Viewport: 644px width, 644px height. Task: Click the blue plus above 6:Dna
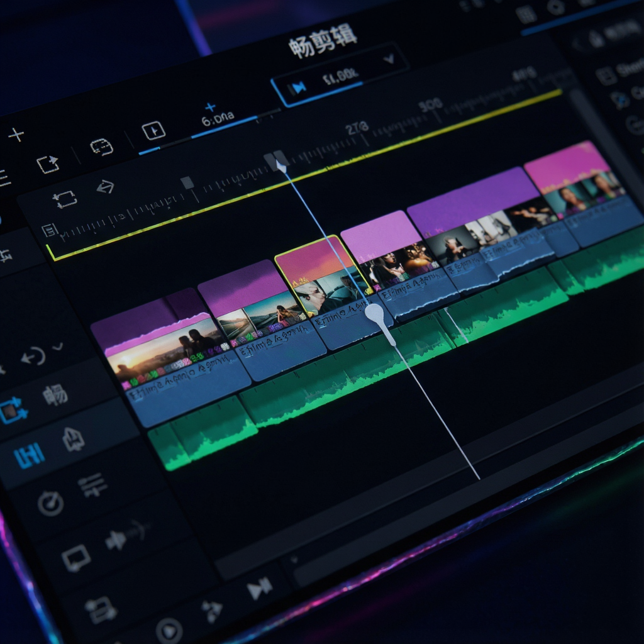pos(210,107)
